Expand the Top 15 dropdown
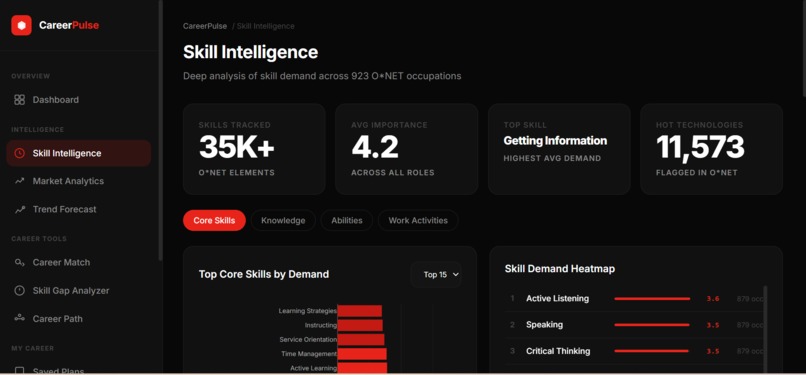806x375 pixels. click(436, 274)
